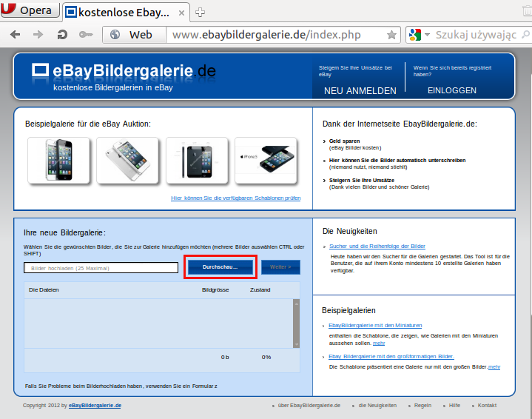Open über EbayBildergalerie.de footer link
The height and width of the screenshot is (419, 532).
point(309,406)
